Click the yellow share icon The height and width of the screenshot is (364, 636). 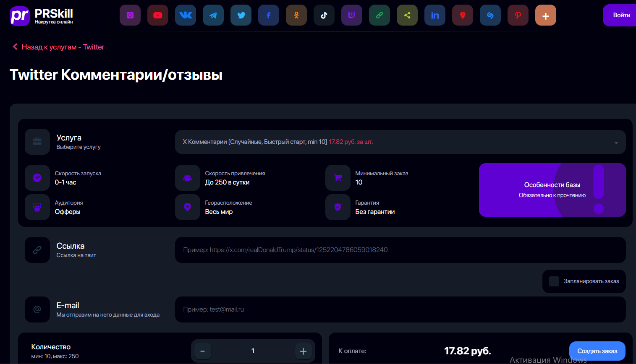point(407,15)
